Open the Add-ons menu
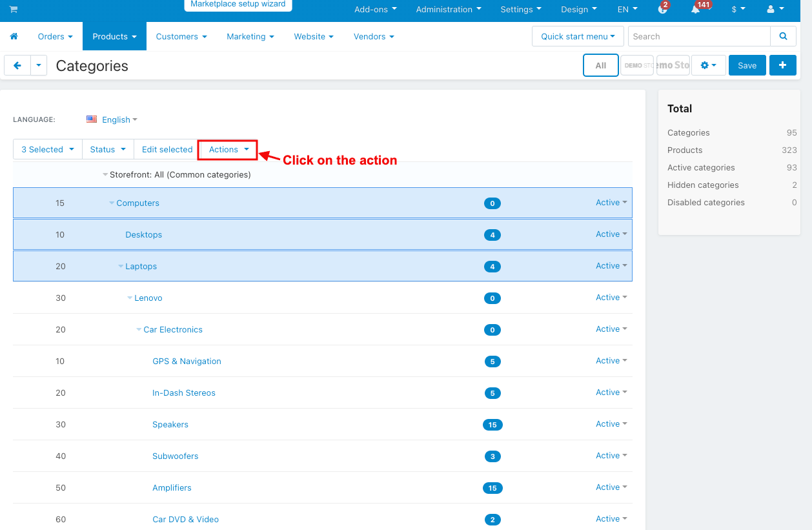This screenshot has width=812, height=530. click(376, 10)
